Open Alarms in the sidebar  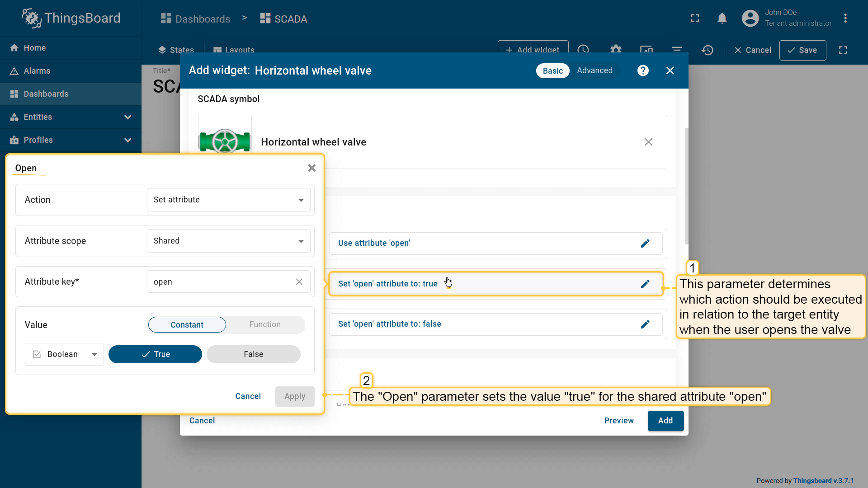tap(37, 71)
